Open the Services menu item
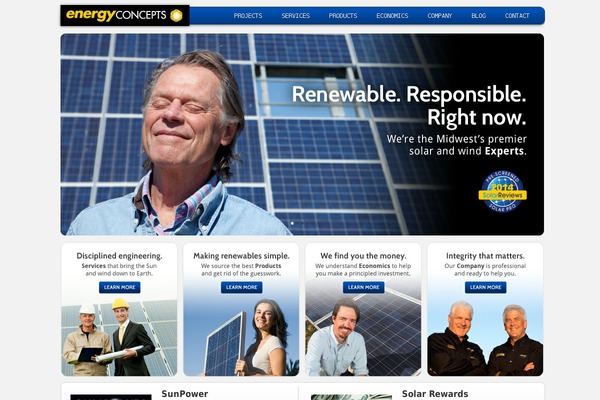 pyautogui.click(x=295, y=16)
